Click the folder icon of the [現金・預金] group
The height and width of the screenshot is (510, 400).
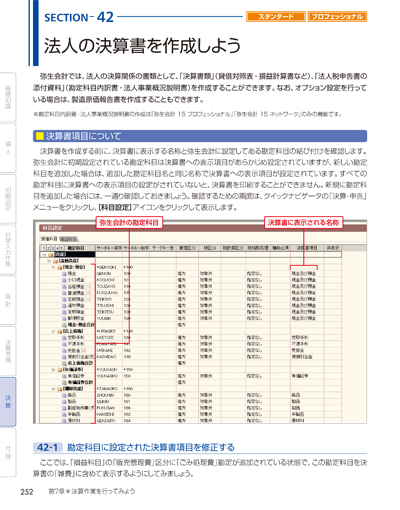[x=59, y=267]
